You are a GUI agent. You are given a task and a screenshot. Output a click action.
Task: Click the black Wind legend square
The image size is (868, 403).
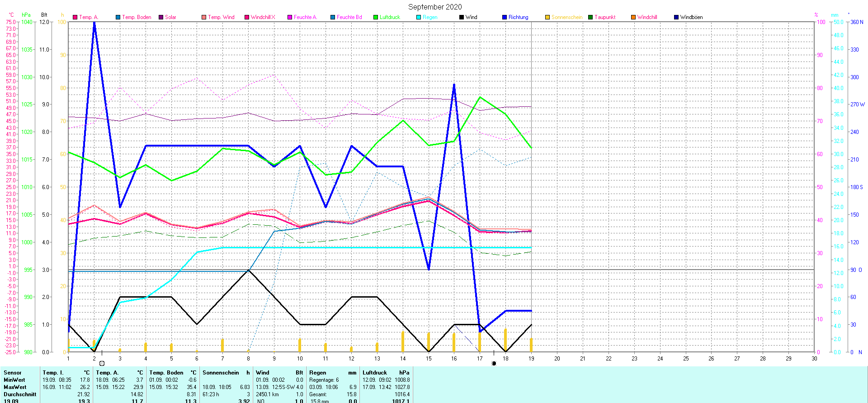(462, 17)
